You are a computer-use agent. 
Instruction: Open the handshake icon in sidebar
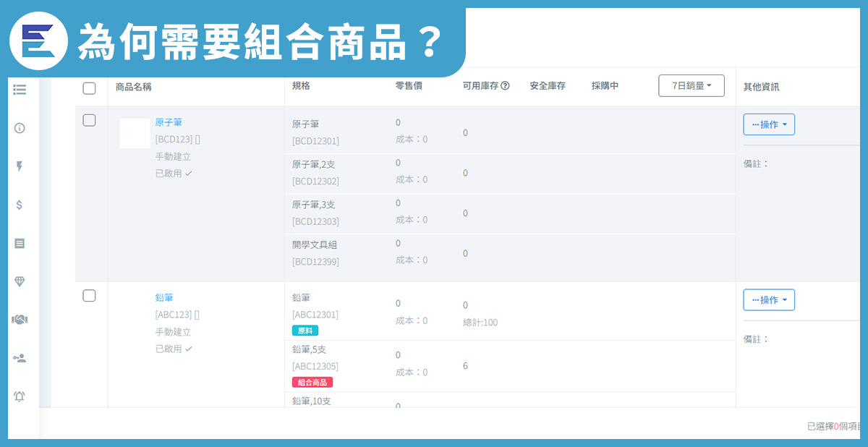pyautogui.click(x=20, y=320)
